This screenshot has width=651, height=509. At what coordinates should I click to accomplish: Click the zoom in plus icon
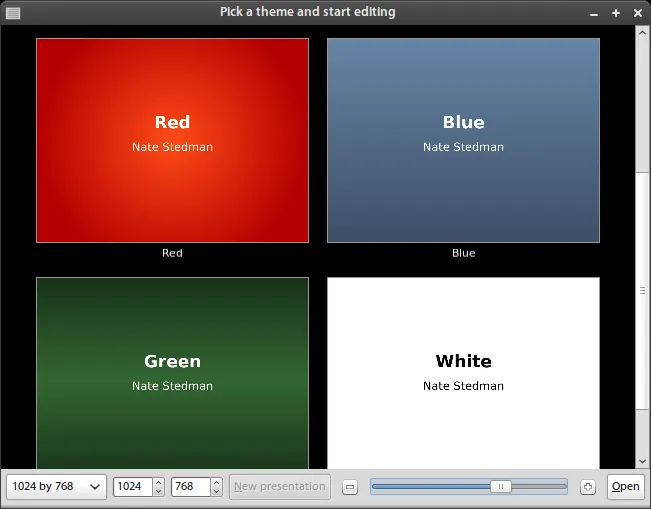pyautogui.click(x=588, y=487)
